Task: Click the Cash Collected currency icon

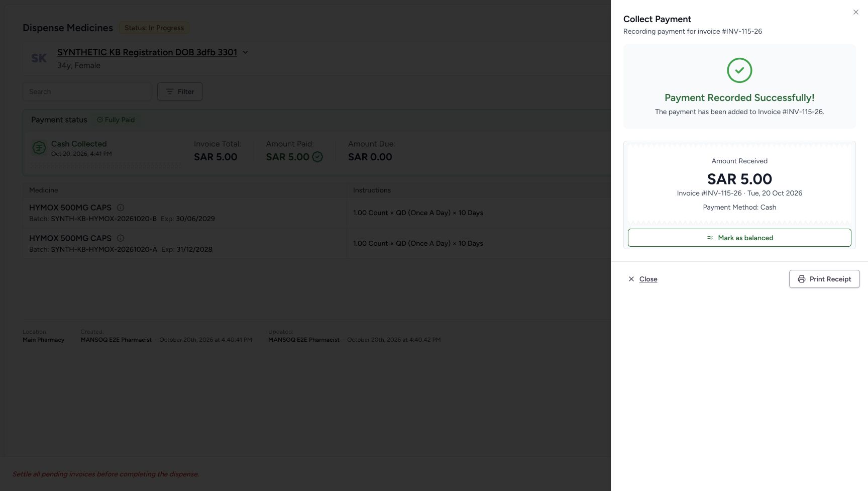Action: coord(39,148)
